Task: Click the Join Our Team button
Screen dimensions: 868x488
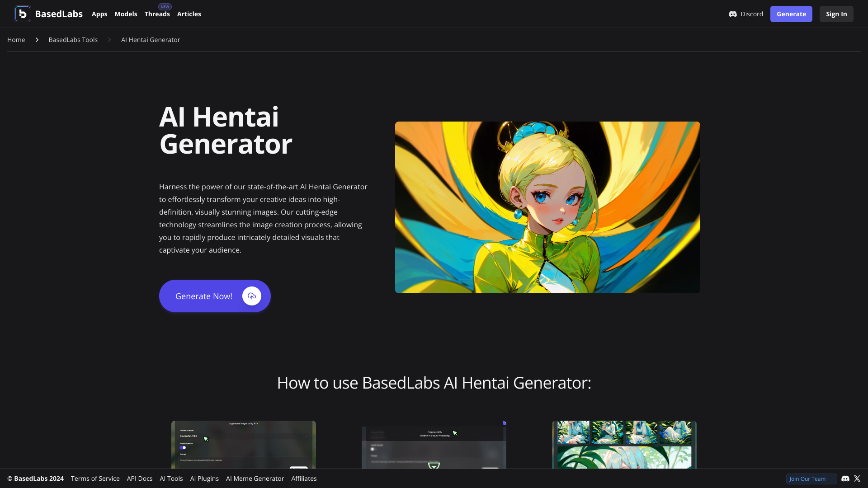Action: pos(811,479)
